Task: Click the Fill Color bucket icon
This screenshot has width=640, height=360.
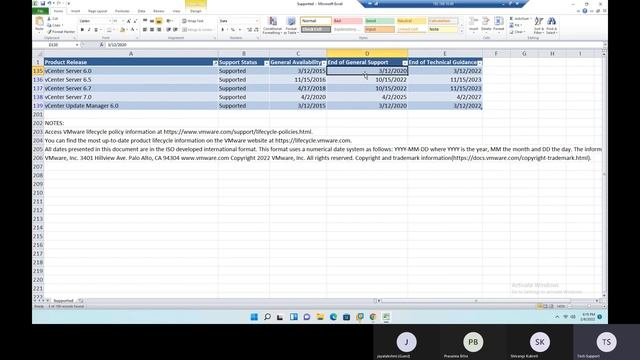Action: click(x=122, y=30)
